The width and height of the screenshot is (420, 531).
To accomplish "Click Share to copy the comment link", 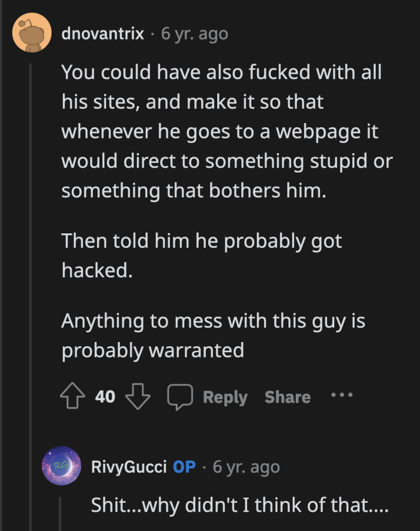I will [287, 396].
